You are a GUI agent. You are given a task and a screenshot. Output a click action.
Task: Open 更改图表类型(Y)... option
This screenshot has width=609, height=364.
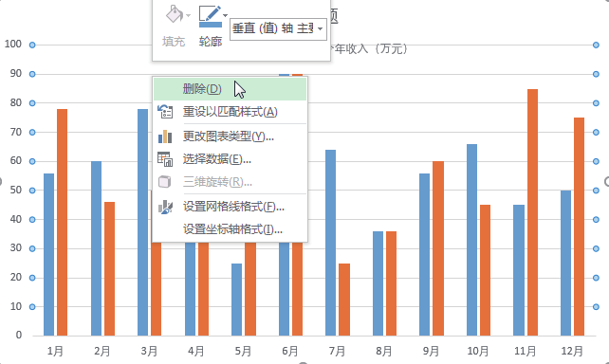(230, 136)
